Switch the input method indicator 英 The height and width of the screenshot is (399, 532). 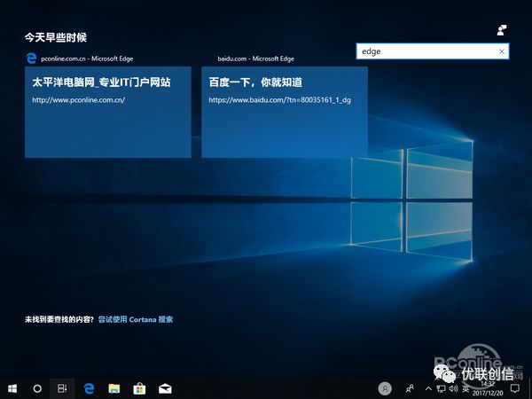(465, 389)
